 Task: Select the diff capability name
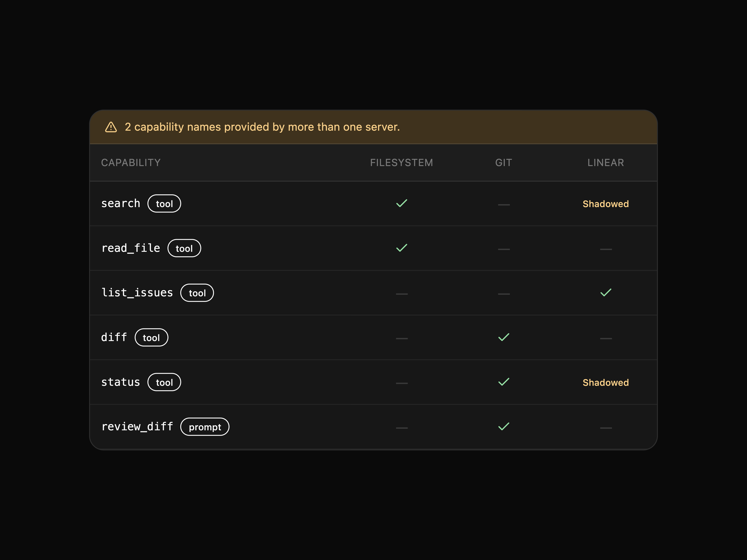(x=114, y=337)
